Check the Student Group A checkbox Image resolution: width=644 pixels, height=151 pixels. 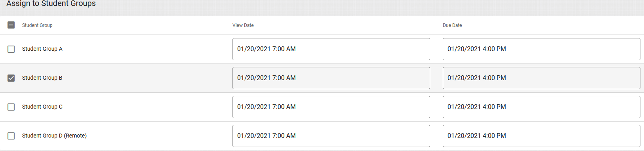coord(11,49)
